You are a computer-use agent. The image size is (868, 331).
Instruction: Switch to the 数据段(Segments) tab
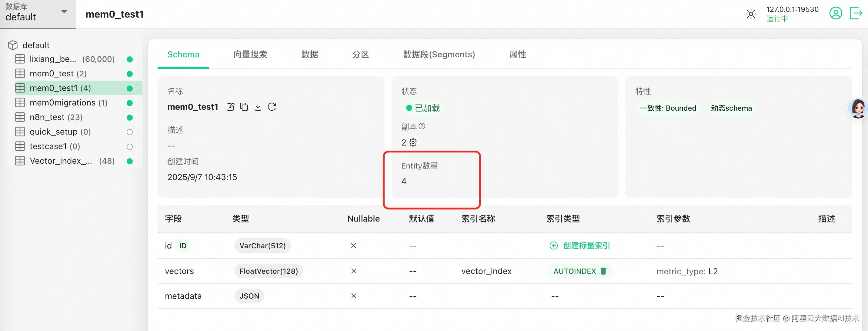click(x=439, y=55)
